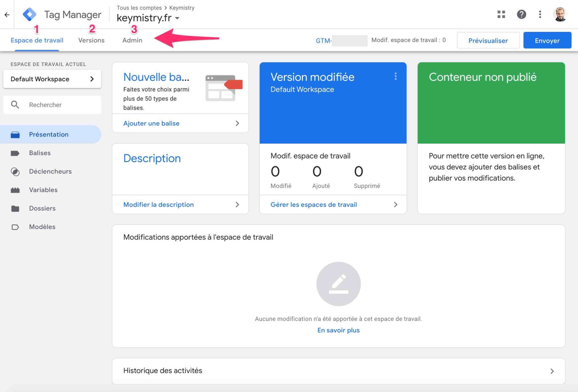Switch to the Admin tab
This screenshot has width=578, height=392.
click(132, 40)
